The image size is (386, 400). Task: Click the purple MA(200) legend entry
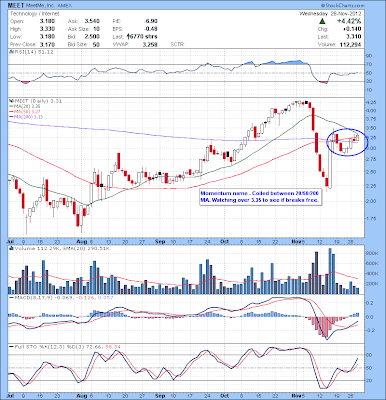click(26, 117)
